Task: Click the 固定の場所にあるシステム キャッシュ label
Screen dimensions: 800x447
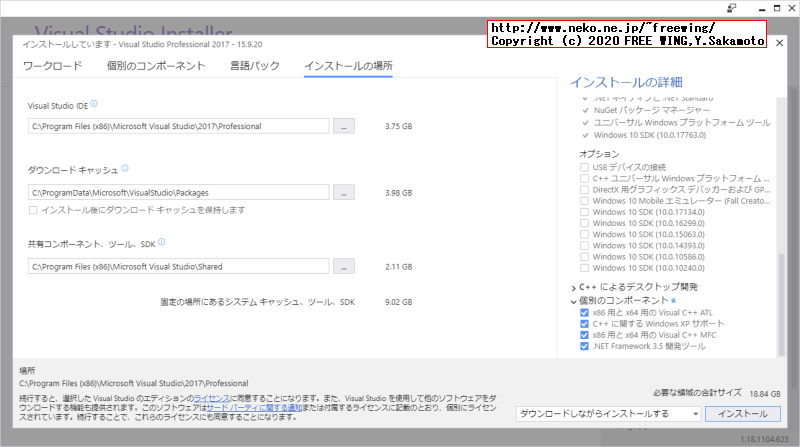Action: click(258, 302)
